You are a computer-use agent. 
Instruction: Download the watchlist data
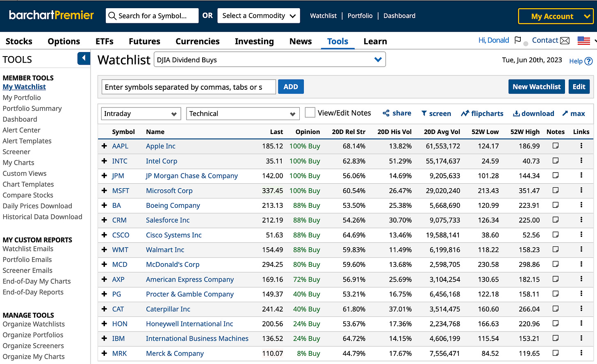(533, 114)
